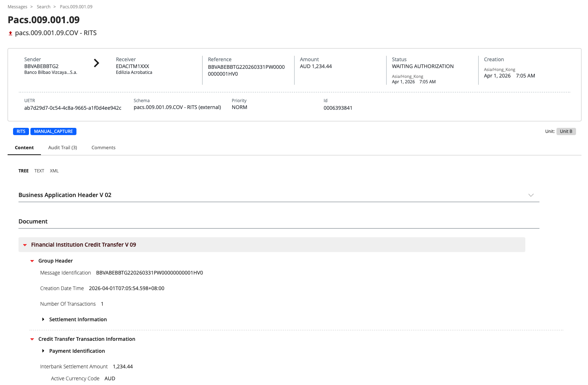Image resolution: width=588 pixels, height=385 pixels.
Task: Switch to the Comments tab
Action: point(103,148)
